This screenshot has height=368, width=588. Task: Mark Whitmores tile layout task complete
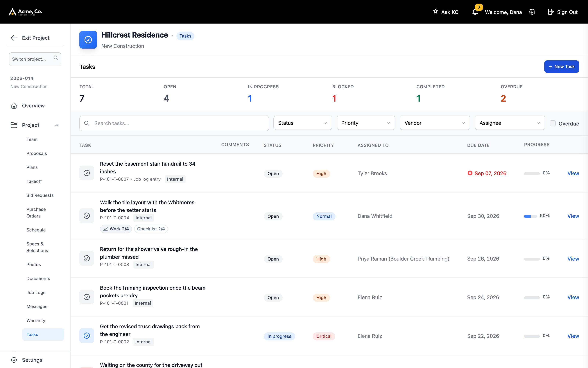coord(87,216)
